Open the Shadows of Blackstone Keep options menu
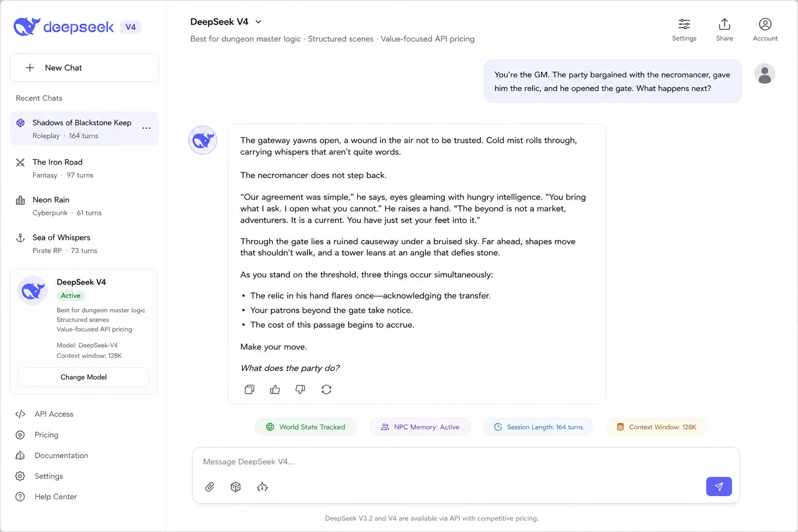Screen dimensions: 798x532 click(147, 128)
